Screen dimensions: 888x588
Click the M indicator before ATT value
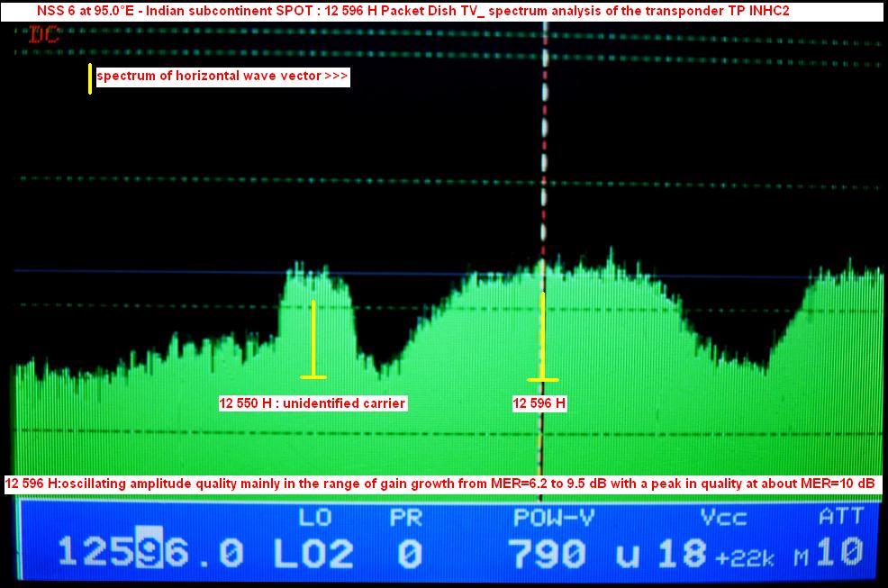[801, 559]
